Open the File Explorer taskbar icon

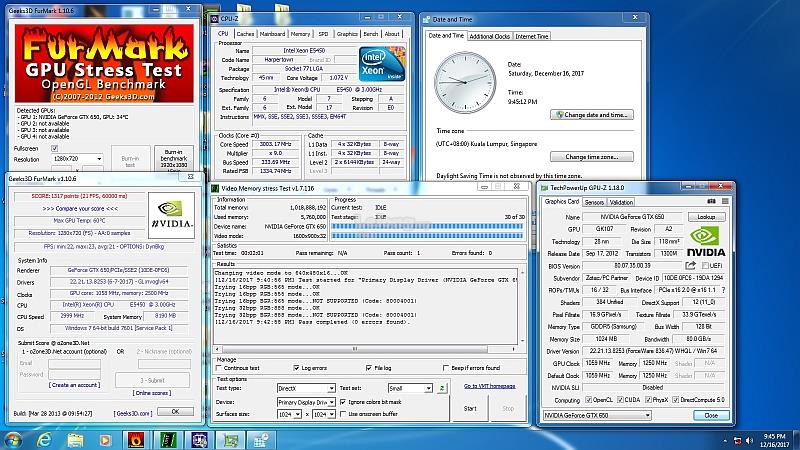pos(74,438)
